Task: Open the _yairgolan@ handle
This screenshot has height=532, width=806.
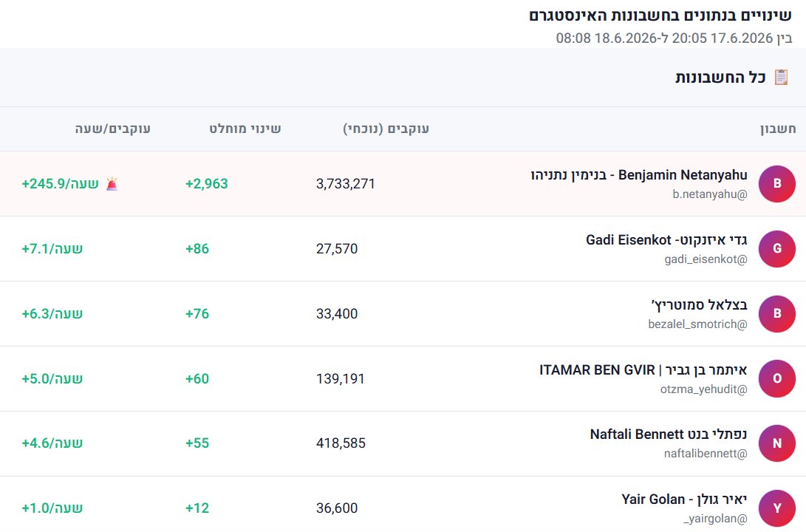Action: pyautogui.click(x=715, y=519)
